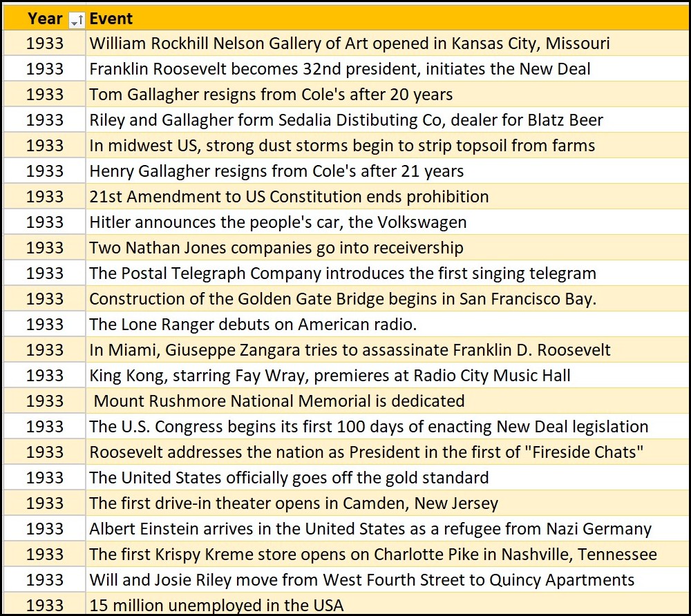Click the Nathan Jones receivership cell
Screen dimensions: 691x616
tap(276, 248)
